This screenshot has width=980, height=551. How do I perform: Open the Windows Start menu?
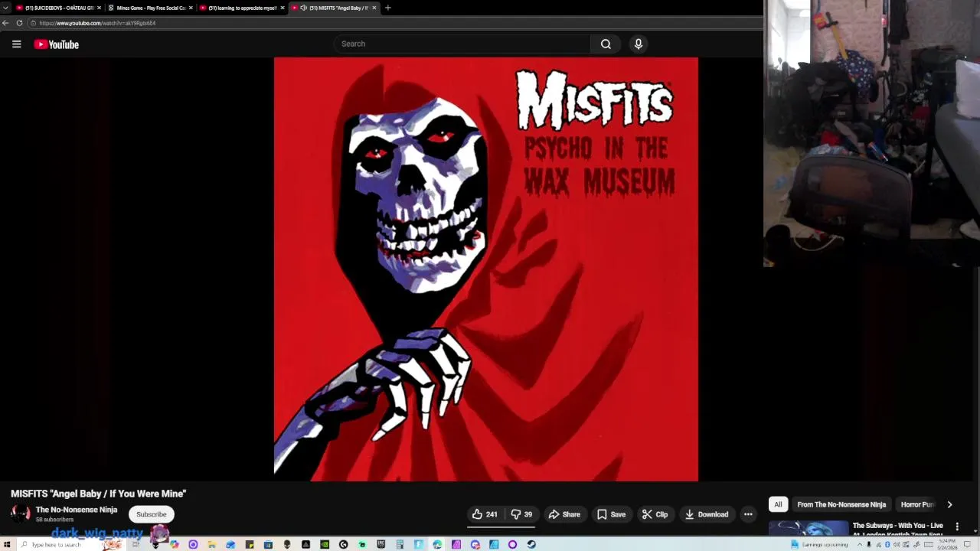pyautogui.click(x=7, y=544)
